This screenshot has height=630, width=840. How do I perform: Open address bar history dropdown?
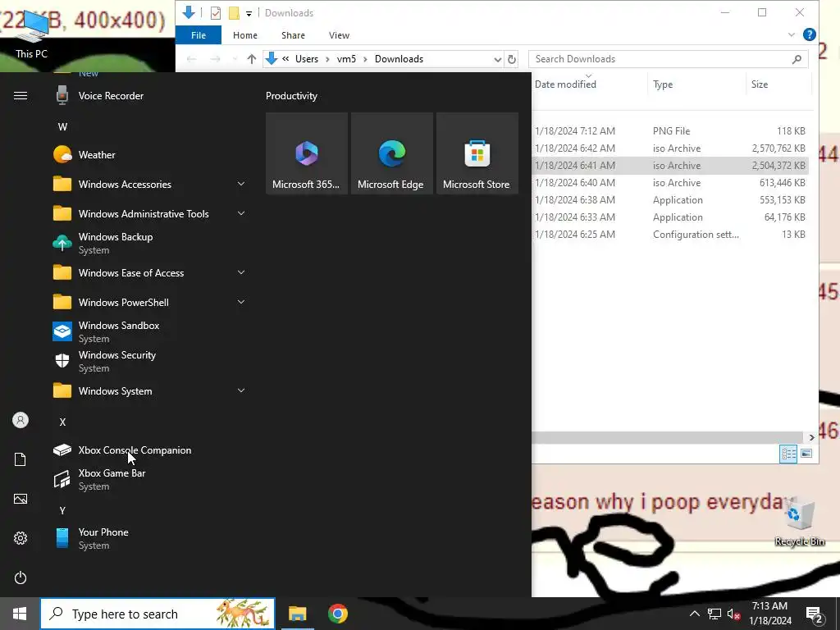pyautogui.click(x=498, y=59)
